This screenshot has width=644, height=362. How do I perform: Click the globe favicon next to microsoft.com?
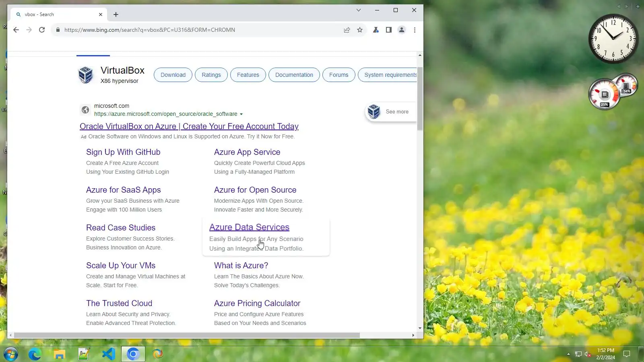(x=85, y=110)
